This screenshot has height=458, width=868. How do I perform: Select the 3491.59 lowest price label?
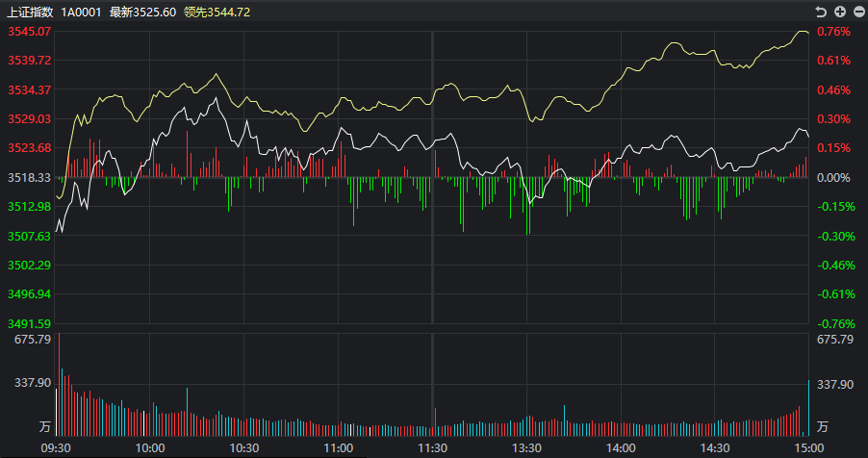(29, 324)
